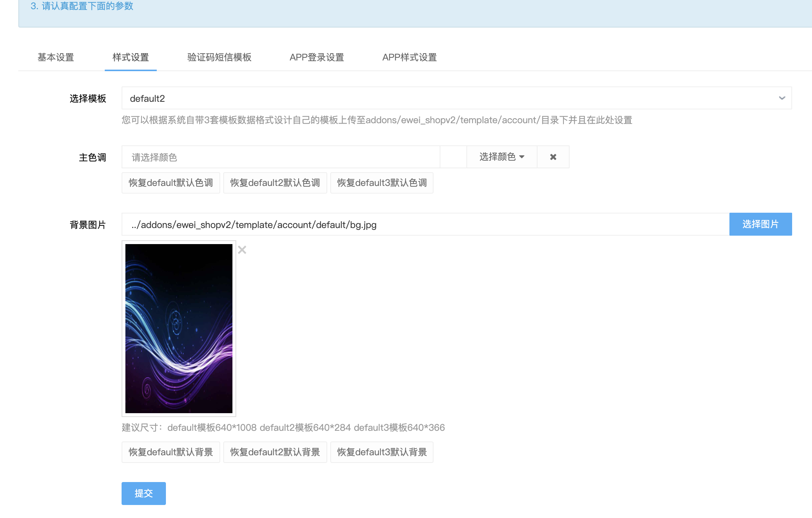Click 恢复default2默认色调 button
Viewport: 812px width, 518px height.
point(275,183)
